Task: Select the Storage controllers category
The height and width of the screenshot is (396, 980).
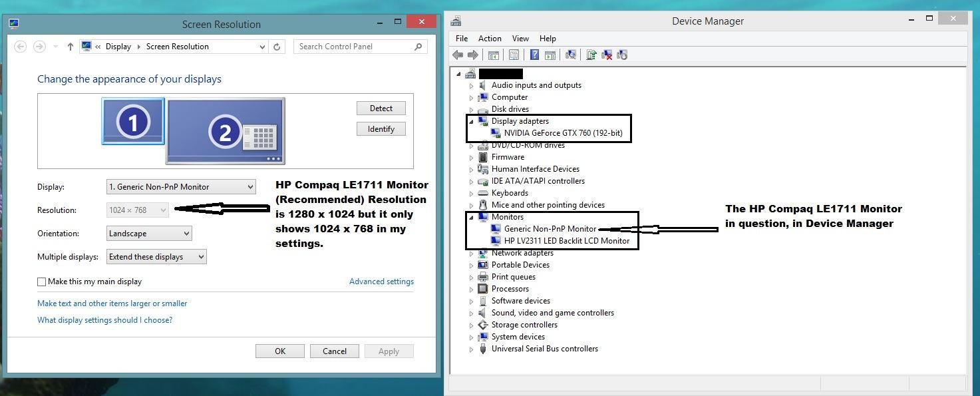Action: coord(524,325)
